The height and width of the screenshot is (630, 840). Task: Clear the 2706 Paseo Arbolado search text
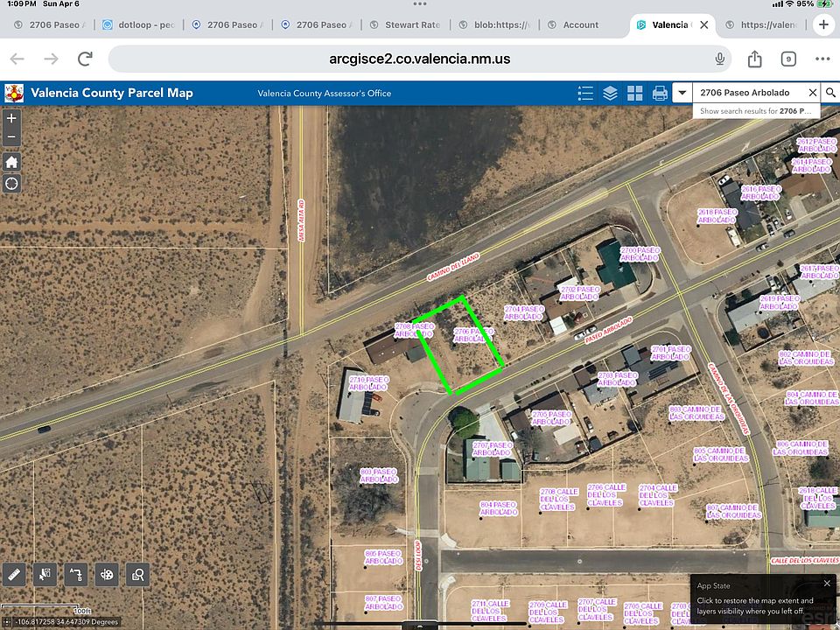point(812,93)
